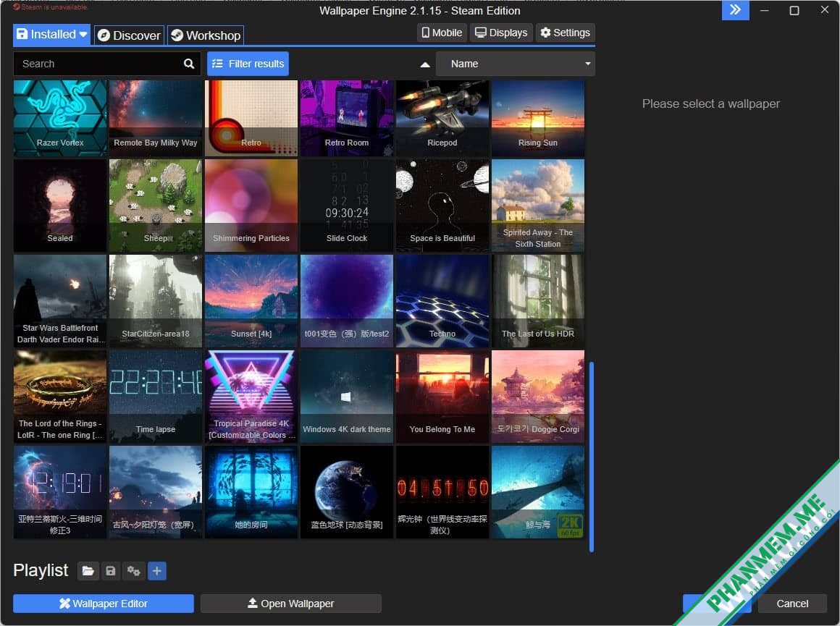Select the Retro Room wallpaper
The height and width of the screenshot is (626, 840).
347,119
